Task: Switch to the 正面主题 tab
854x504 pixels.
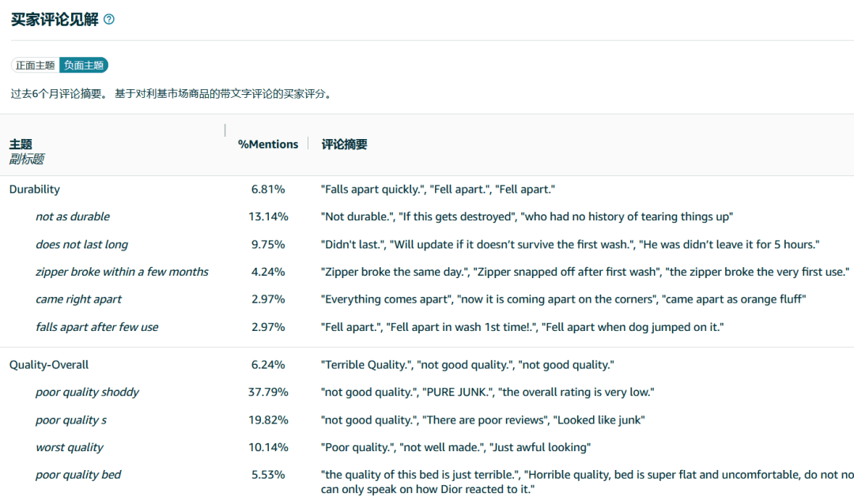Action: [36, 66]
